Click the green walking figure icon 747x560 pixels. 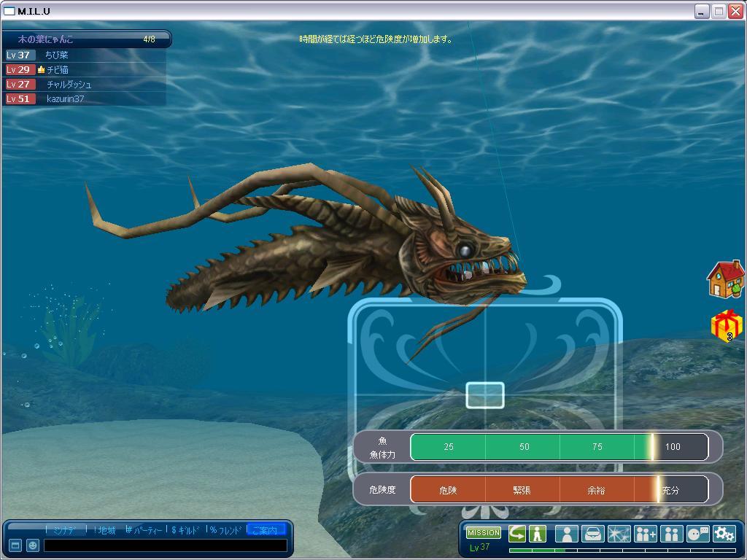tap(538, 533)
